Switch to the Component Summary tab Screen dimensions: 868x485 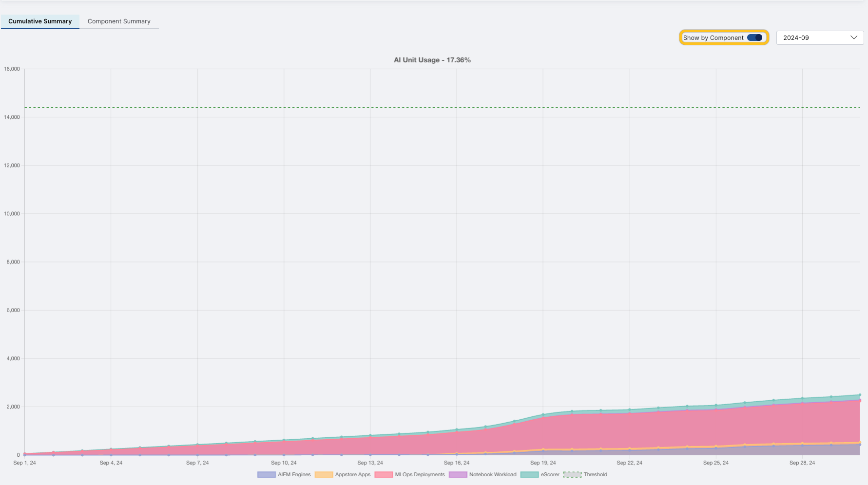(119, 21)
